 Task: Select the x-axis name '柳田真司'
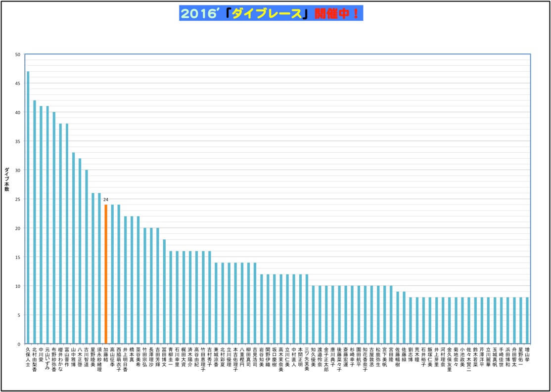pos(248,356)
